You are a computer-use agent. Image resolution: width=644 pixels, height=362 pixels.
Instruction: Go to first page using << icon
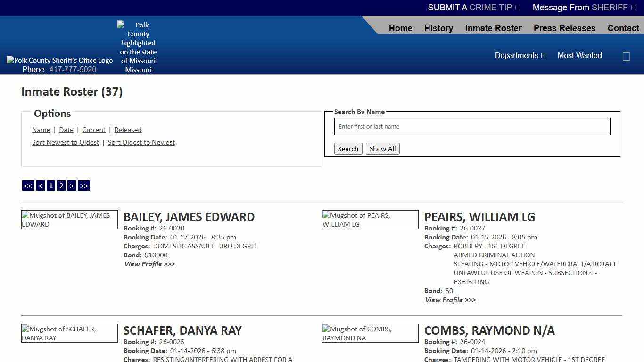[x=28, y=185]
